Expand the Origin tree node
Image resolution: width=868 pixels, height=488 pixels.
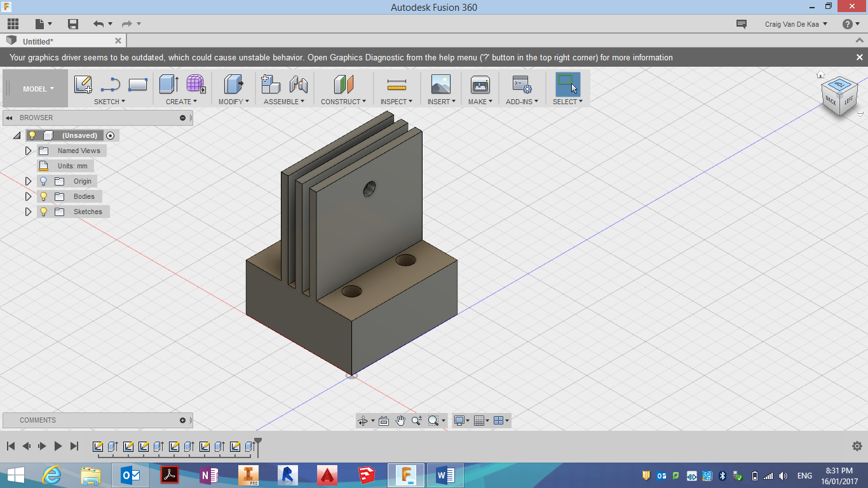[28, 181]
